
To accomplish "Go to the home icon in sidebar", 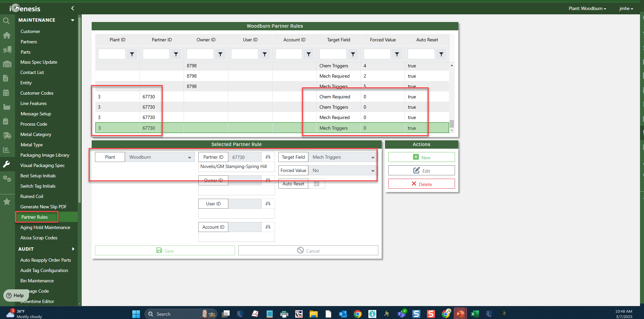I will pyautogui.click(x=7, y=35).
